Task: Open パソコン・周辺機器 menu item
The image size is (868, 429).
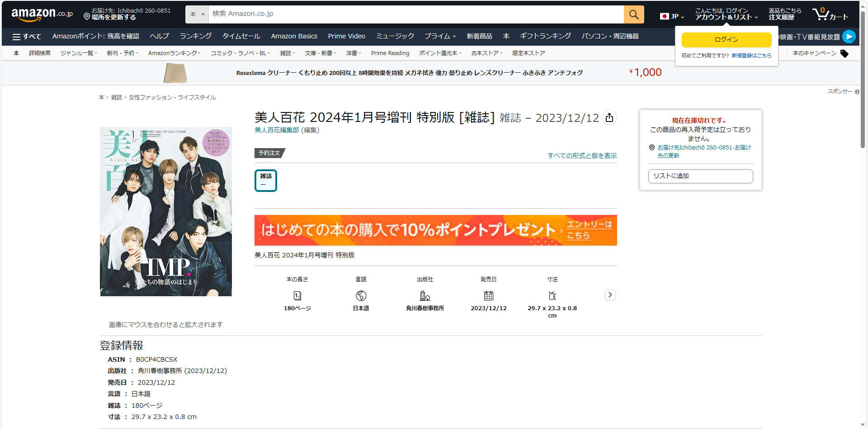Action: point(610,36)
